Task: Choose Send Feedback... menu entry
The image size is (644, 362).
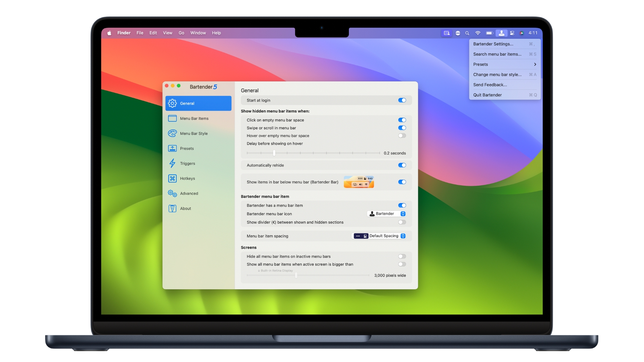Action: (x=505, y=85)
